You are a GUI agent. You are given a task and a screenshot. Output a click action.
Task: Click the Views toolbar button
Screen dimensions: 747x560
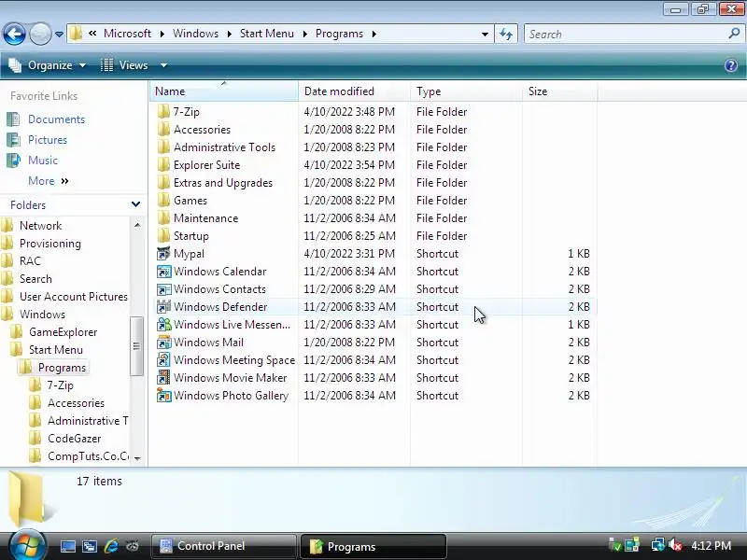click(125, 65)
